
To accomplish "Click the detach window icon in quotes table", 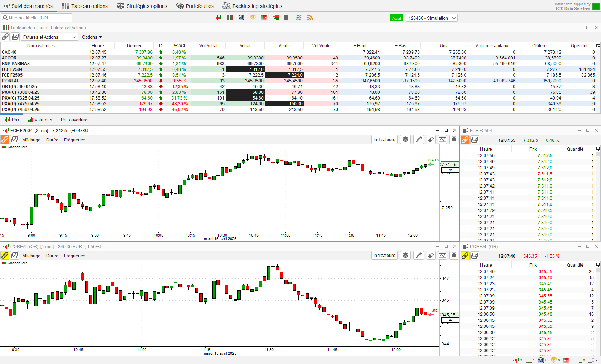I will click(15, 37).
